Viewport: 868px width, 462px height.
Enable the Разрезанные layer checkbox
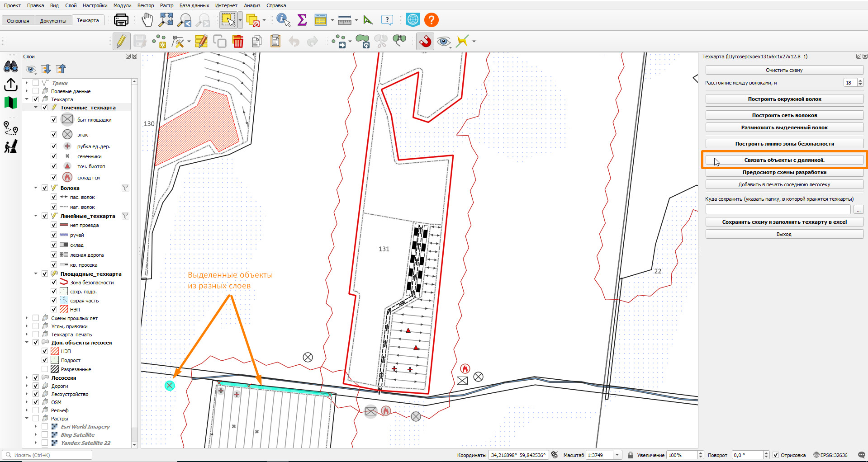pyautogui.click(x=45, y=369)
